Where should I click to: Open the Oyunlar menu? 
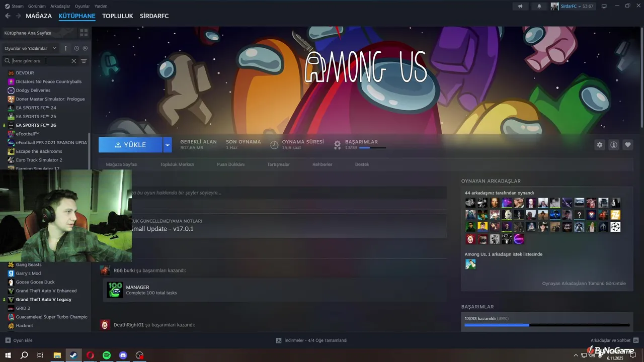coord(82,6)
